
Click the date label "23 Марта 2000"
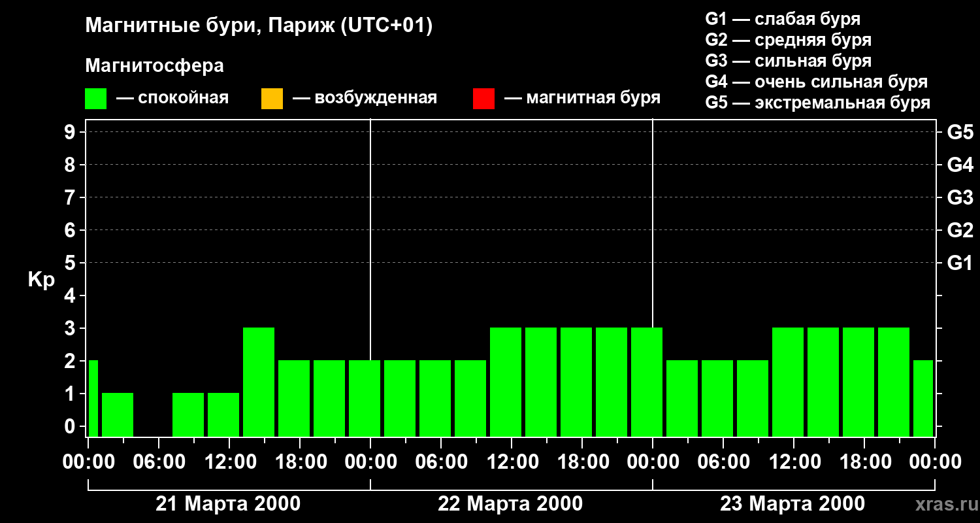(792, 504)
